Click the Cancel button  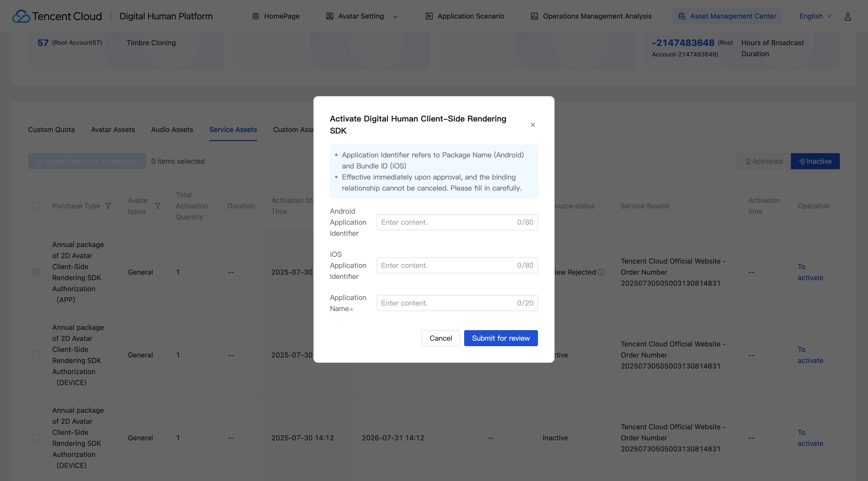[x=440, y=338]
